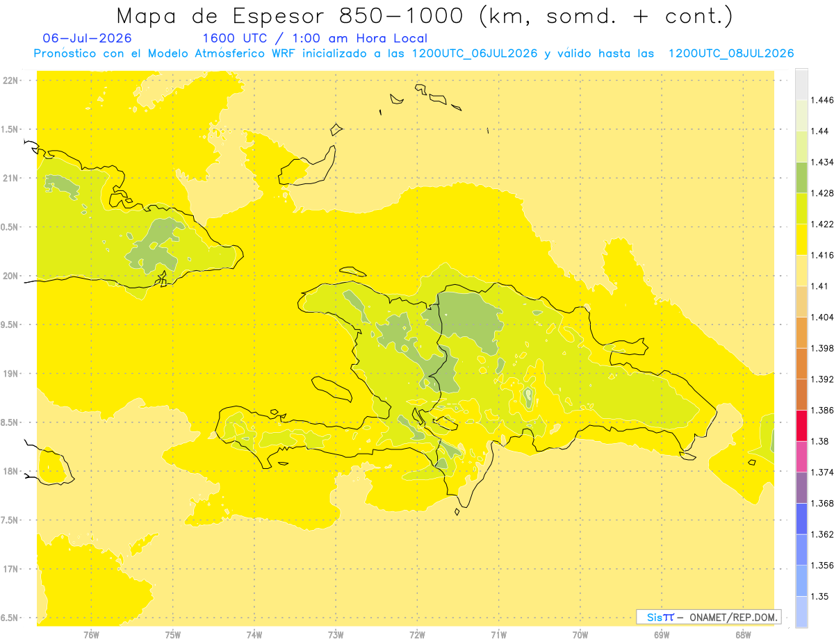Click the latitude label '6.5N'
The width and height of the screenshot is (834, 644).
coord(10,618)
